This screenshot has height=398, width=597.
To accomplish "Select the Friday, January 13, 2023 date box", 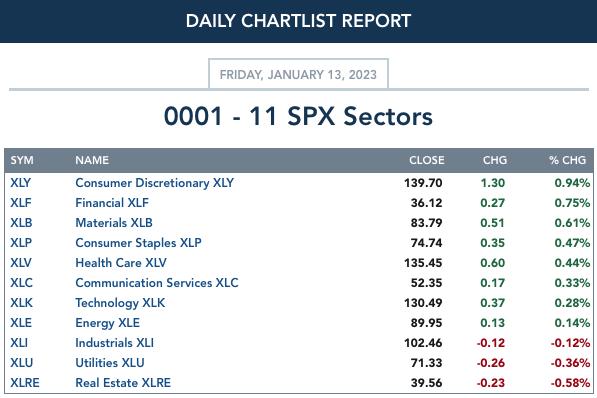I will click(298, 74).
